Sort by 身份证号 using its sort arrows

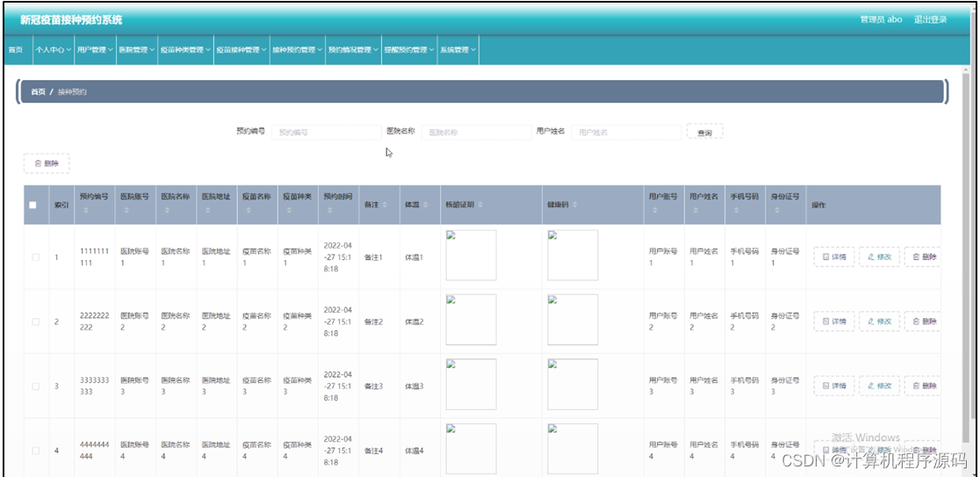[777, 211]
